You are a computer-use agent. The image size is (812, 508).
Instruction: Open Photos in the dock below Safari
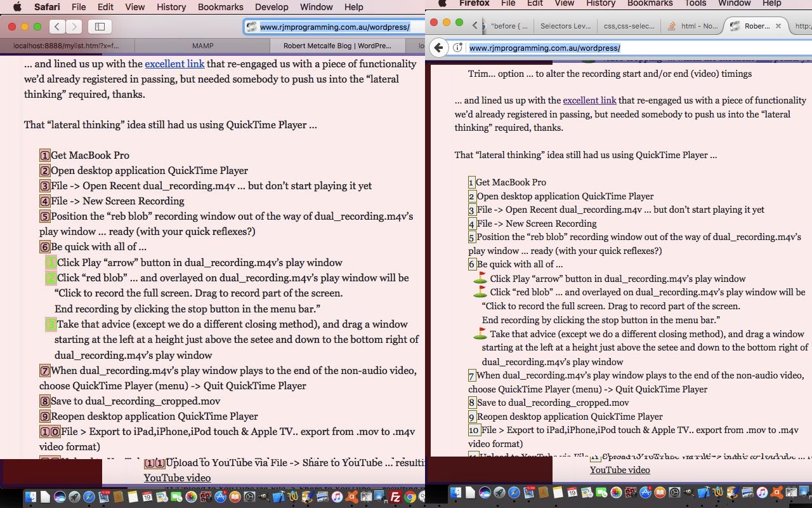[191, 497]
